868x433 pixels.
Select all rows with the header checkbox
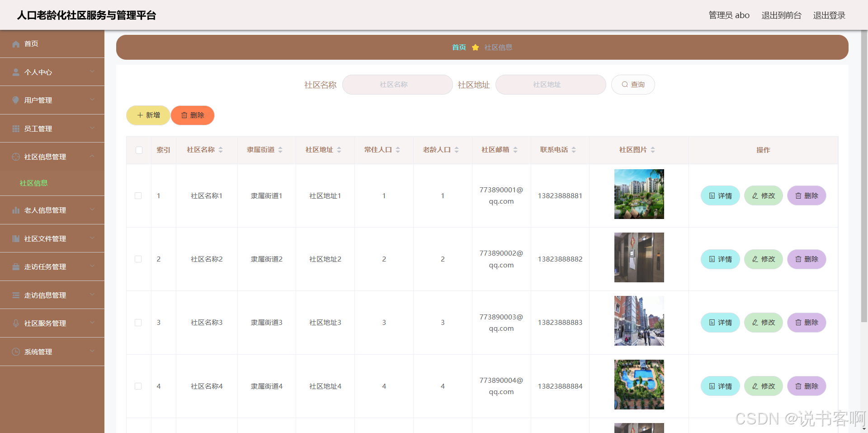click(139, 150)
